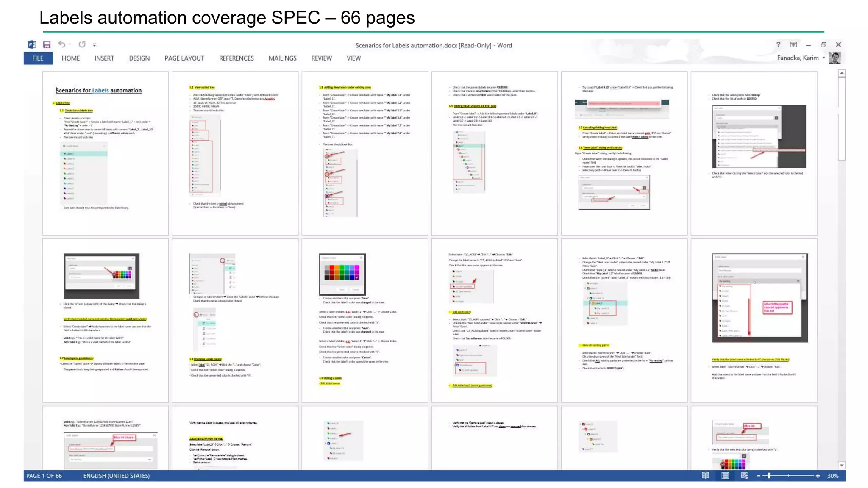Zoom in with the plus button
868x488 pixels.
click(x=818, y=476)
